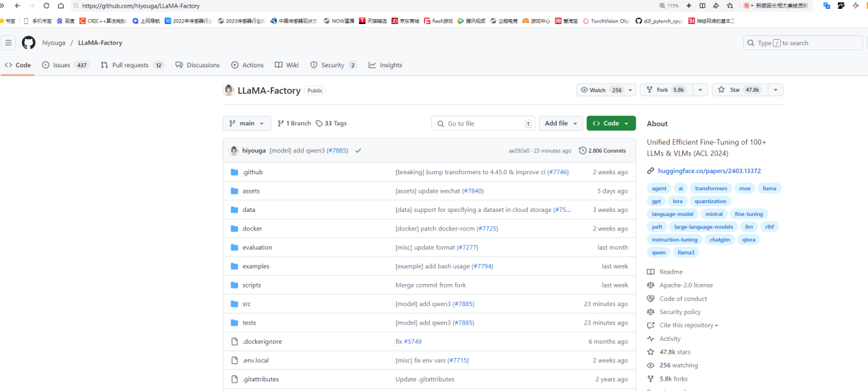
Task: Click the browser address bar URL
Action: (141, 5)
